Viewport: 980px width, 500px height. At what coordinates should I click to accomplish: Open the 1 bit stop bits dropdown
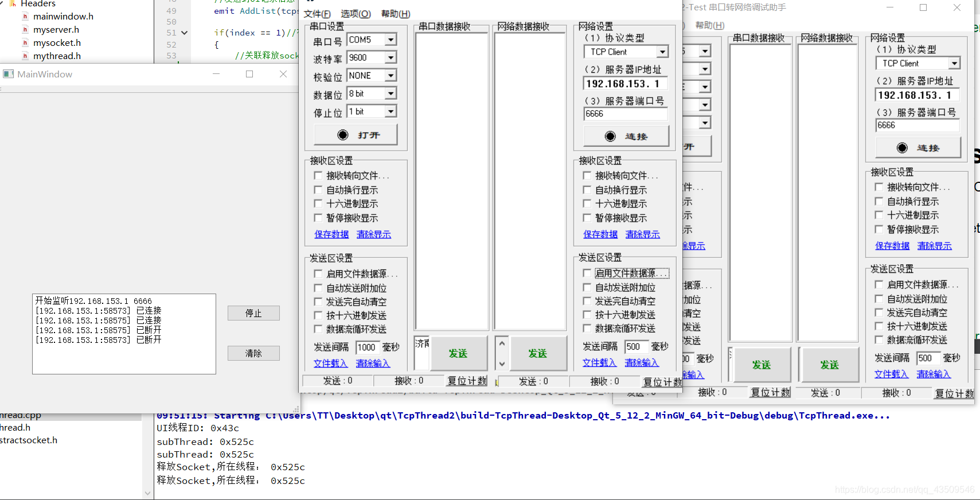(x=391, y=111)
